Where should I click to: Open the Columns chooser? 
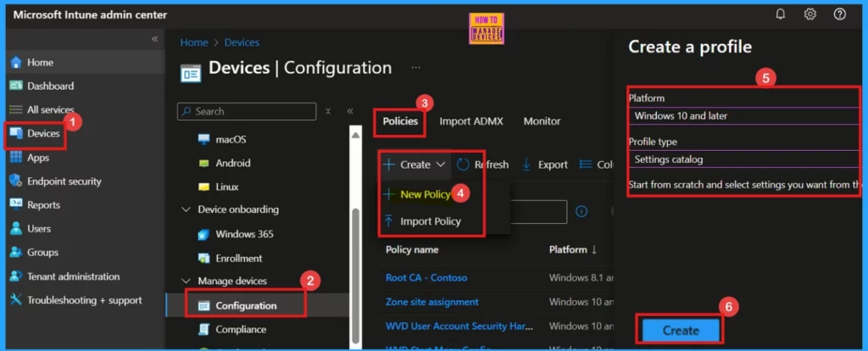pyautogui.click(x=596, y=164)
